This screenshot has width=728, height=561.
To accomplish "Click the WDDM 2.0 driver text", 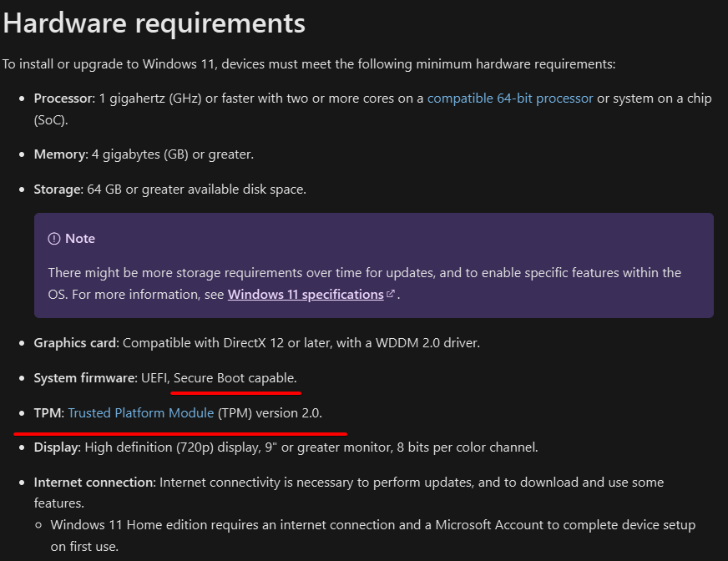I will [x=427, y=343].
